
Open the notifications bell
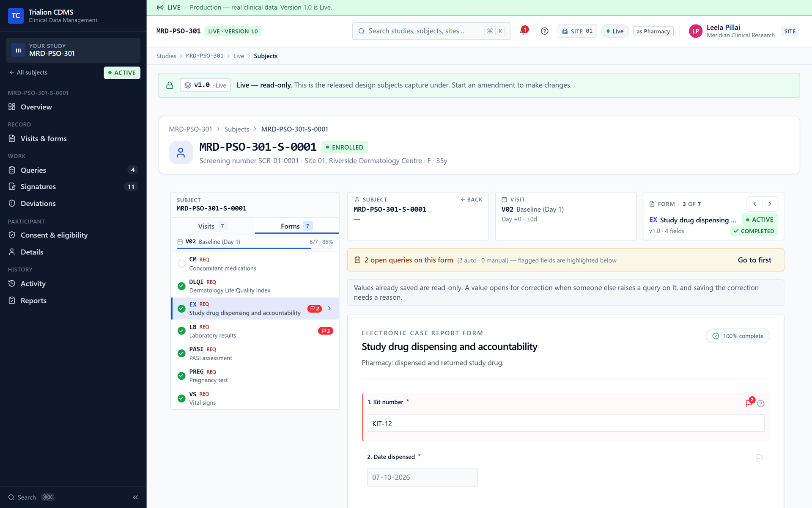click(x=523, y=31)
